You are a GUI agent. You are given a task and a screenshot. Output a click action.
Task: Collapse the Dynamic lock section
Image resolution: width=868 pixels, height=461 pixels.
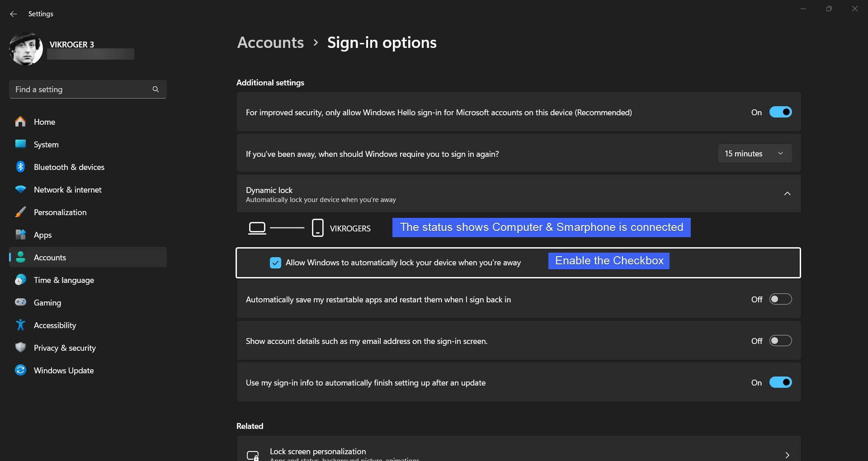[x=787, y=193]
